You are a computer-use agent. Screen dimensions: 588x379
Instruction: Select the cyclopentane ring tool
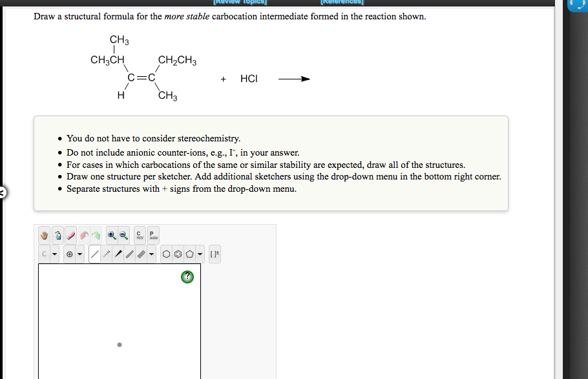(189, 253)
